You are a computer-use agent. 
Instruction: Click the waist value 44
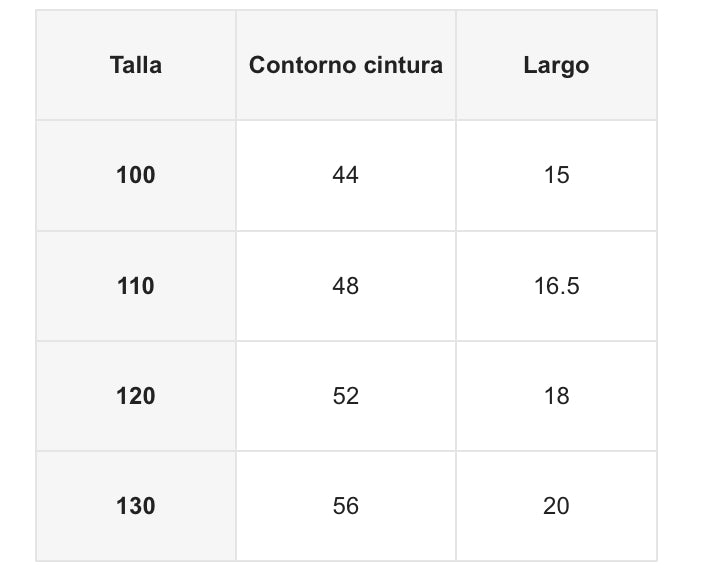(346, 176)
